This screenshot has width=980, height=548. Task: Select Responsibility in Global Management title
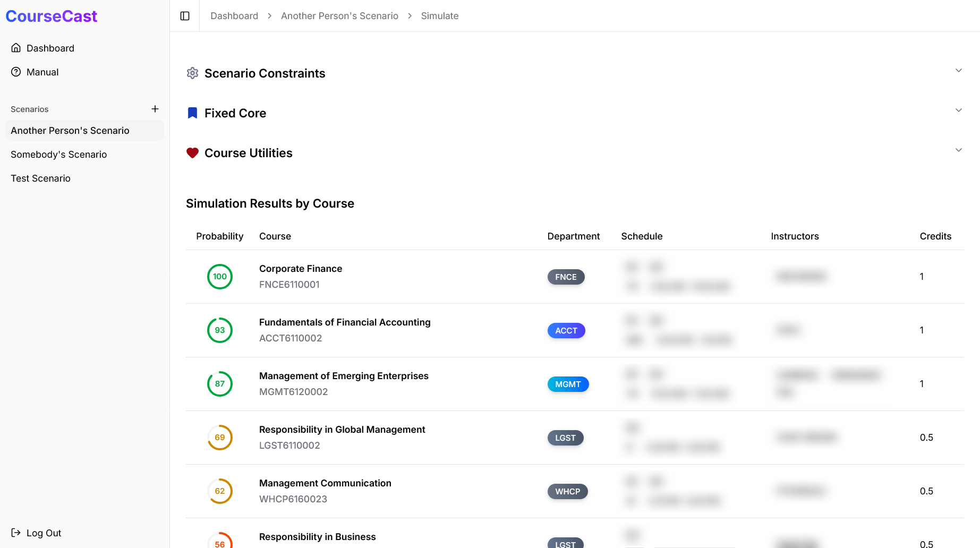click(x=342, y=430)
